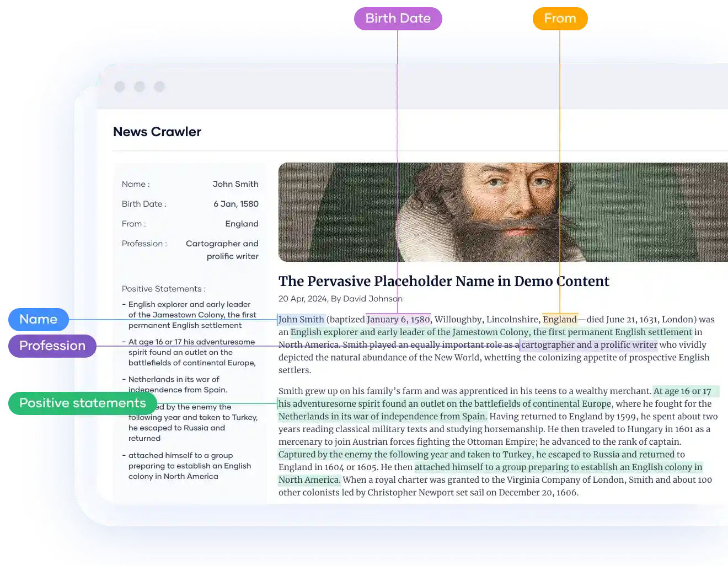Click the 'News Crawler' page title
The width and height of the screenshot is (728, 566).
(157, 132)
